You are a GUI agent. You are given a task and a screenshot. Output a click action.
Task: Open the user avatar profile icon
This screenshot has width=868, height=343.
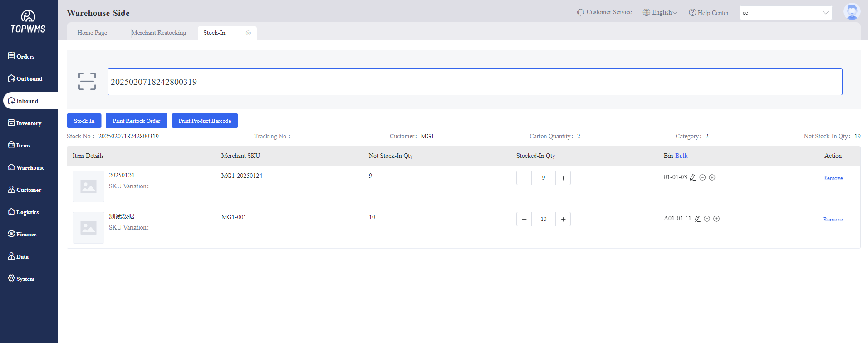[852, 12]
